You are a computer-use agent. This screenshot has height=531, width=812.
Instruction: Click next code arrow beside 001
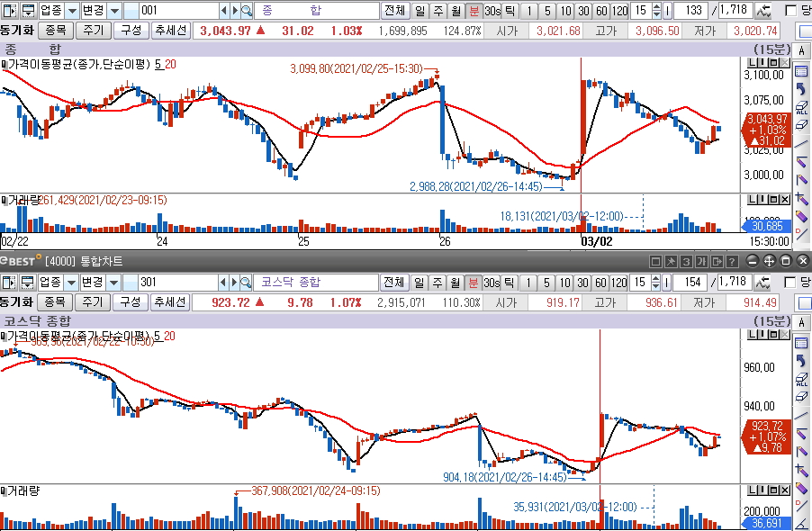point(235,10)
